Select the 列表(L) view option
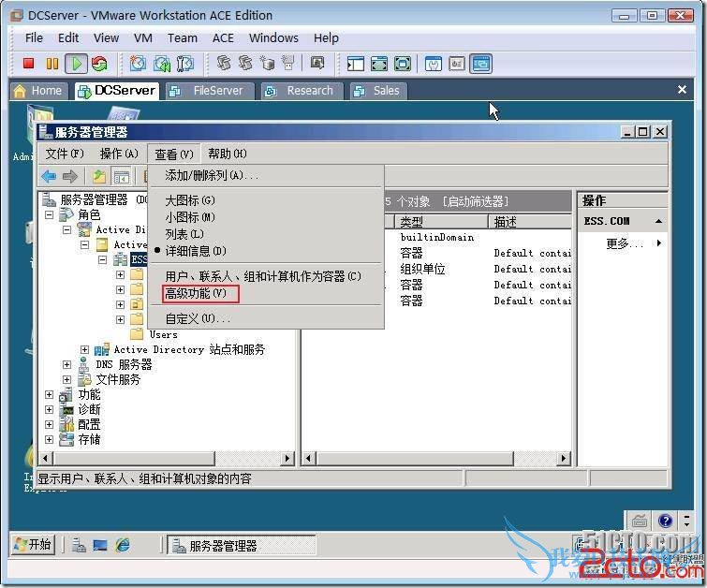Screen dimensions: 707x588 coord(184,234)
